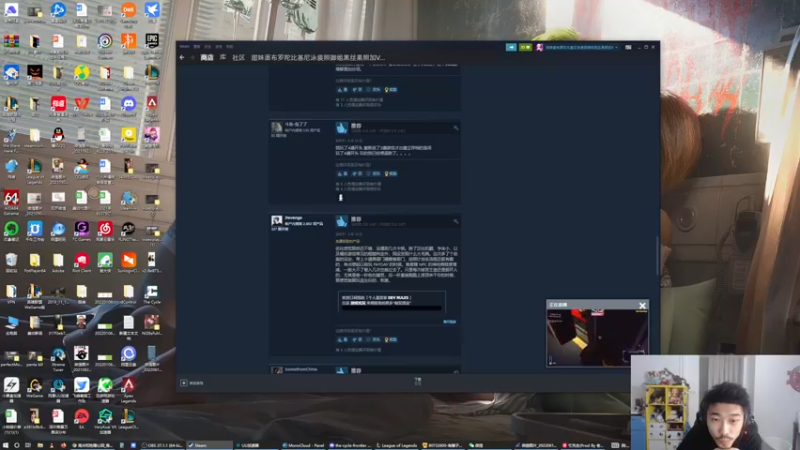Open the WinRAR desktop icon
The width and height of the screenshot is (800, 450).
(11, 43)
